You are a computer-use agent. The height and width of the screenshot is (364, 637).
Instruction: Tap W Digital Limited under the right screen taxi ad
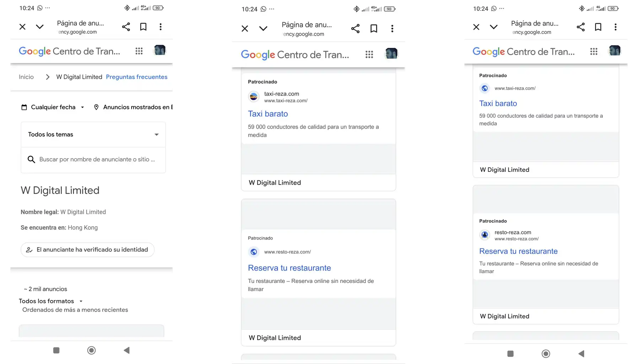pos(504,170)
